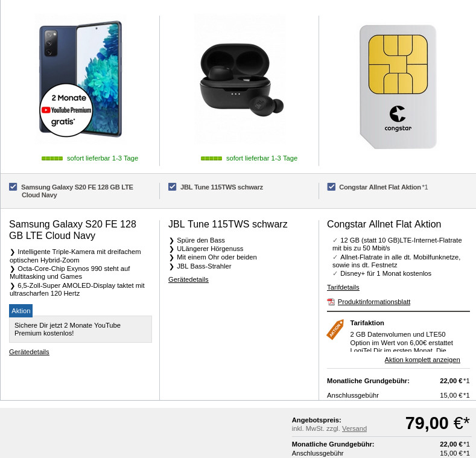Select the blue Aktion tab label
The height and width of the screenshot is (458, 476).
coord(21,310)
